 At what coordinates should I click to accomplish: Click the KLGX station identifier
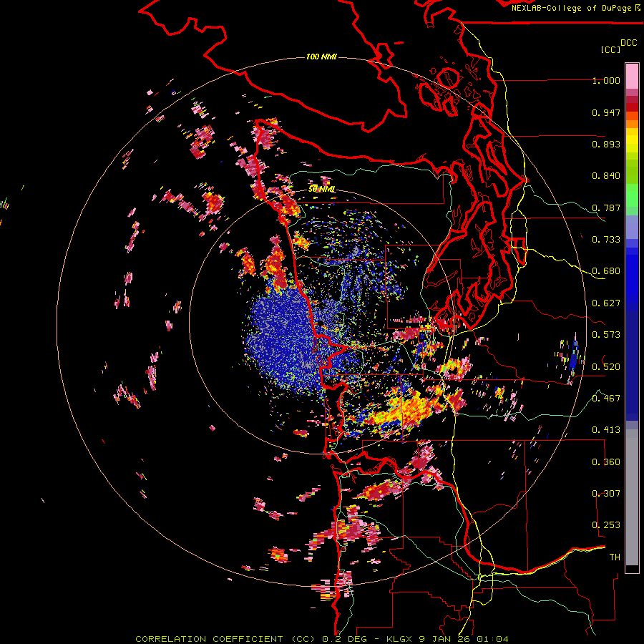399,639
